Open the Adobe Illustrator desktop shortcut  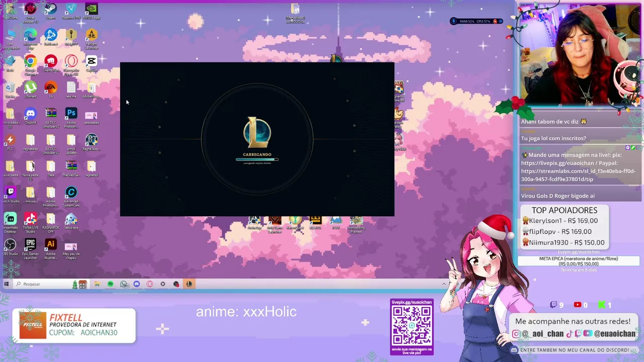tap(50, 248)
